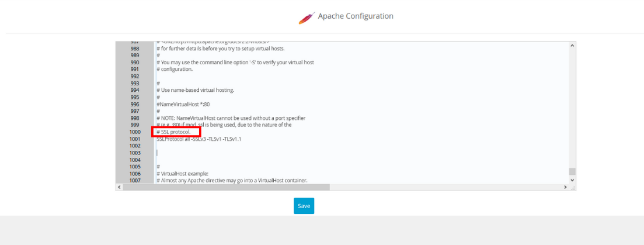Click the vertical scrollbar up arrow

[x=572, y=46]
